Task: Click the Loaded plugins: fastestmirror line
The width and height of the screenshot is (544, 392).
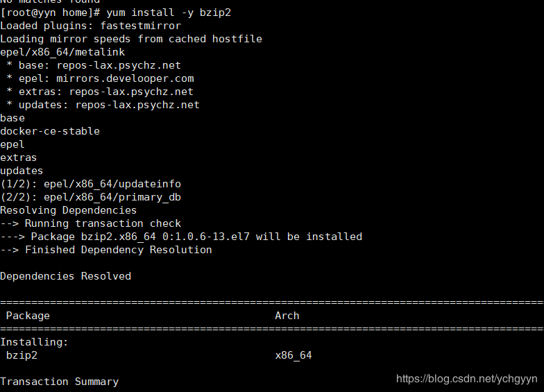Action: click(90, 26)
